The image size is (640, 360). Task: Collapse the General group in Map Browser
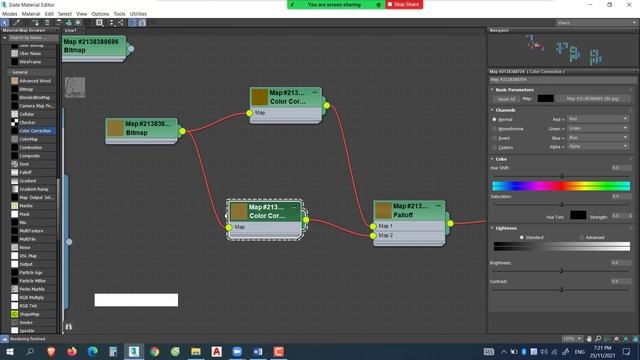(x=9, y=72)
